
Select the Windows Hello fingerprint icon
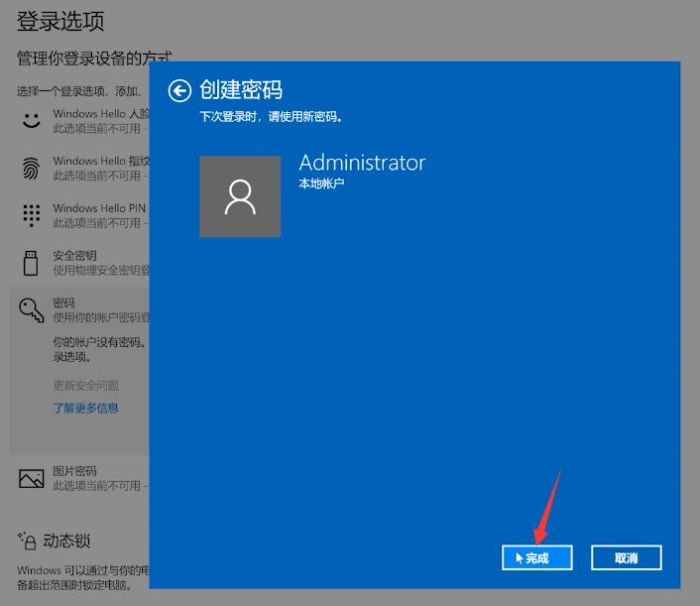(x=32, y=169)
